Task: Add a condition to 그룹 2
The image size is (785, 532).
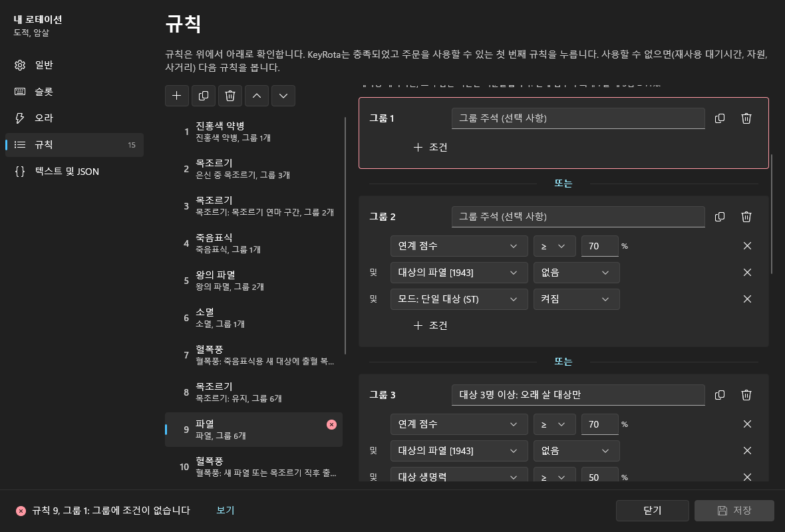Action: tap(430, 325)
